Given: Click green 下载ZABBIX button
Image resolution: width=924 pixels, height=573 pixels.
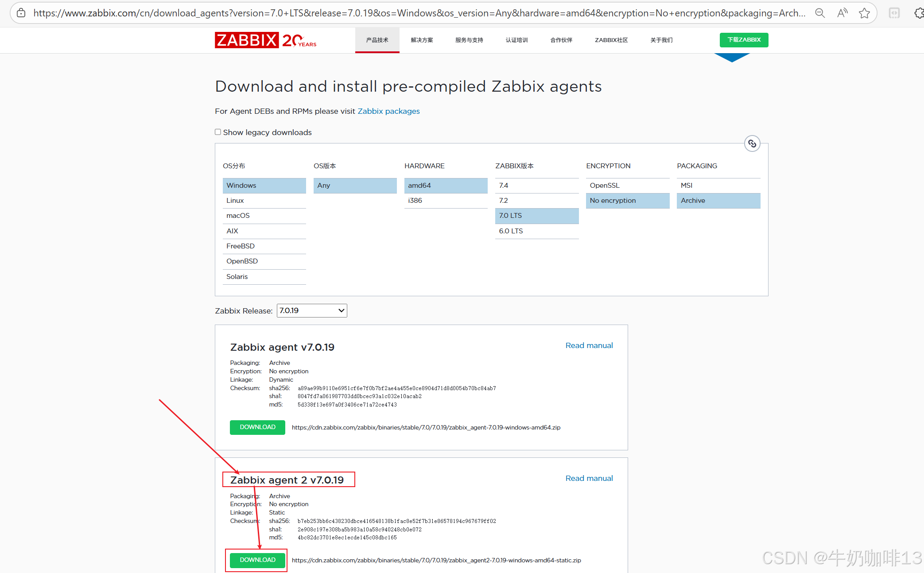Looking at the screenshot, I should pyautogui.click(x=744, y=40).
